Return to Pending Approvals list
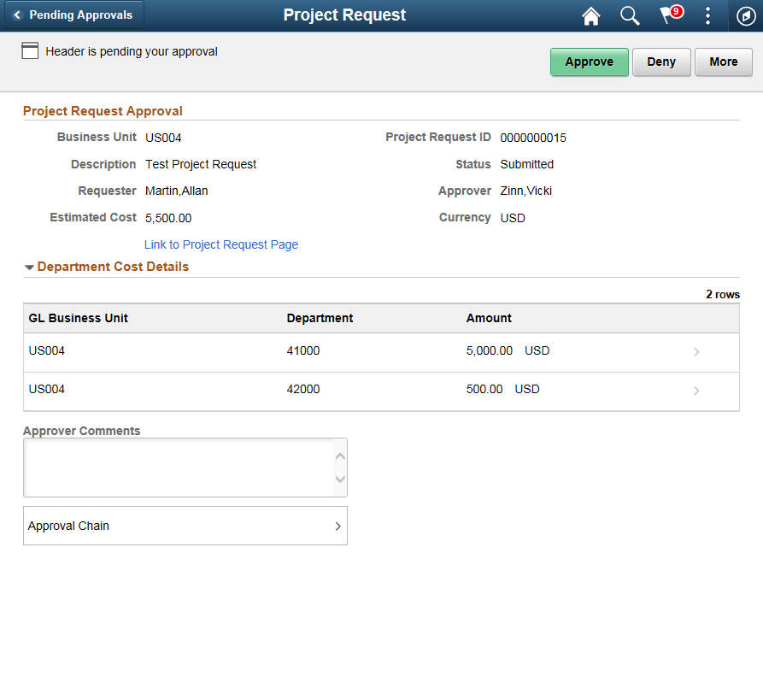Image resolution: width=763 pixels, height=700 pixels. pyautogui.click(x=77, y=14)
